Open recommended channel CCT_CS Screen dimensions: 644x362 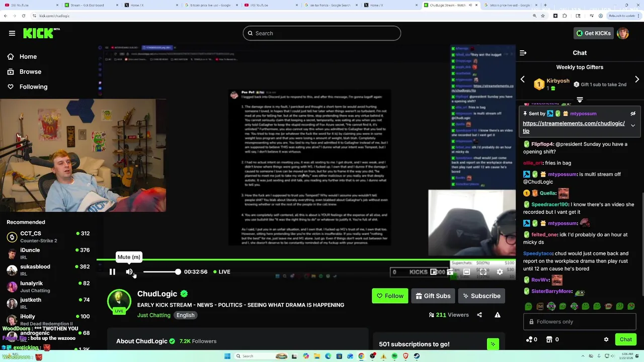(x=48, y=237)
